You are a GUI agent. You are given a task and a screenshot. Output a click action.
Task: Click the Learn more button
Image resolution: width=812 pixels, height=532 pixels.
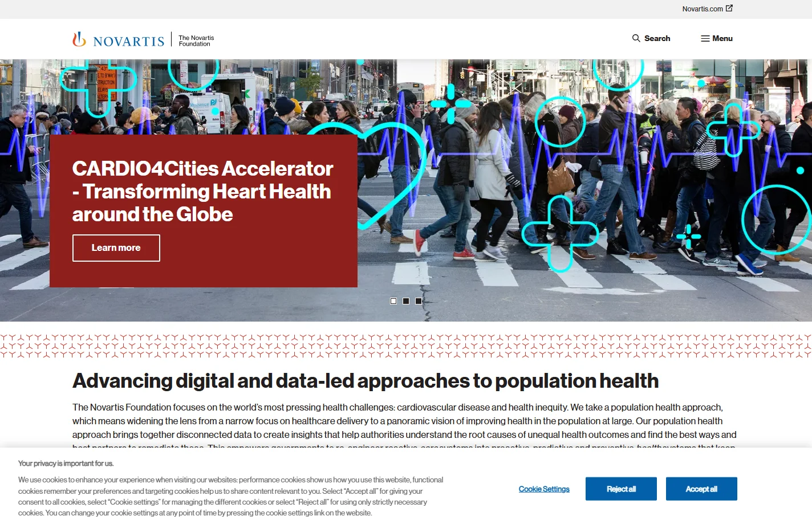[116, 248]
